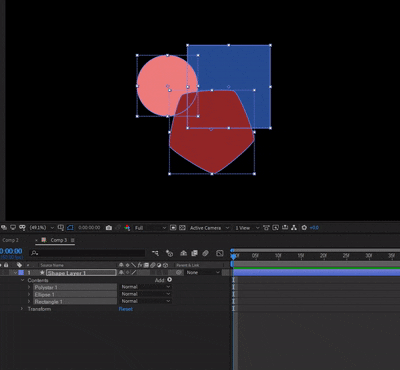Screen dimensions: 400x370
Task: Click the adjustment layer column header icon
Action: (159, 265)
